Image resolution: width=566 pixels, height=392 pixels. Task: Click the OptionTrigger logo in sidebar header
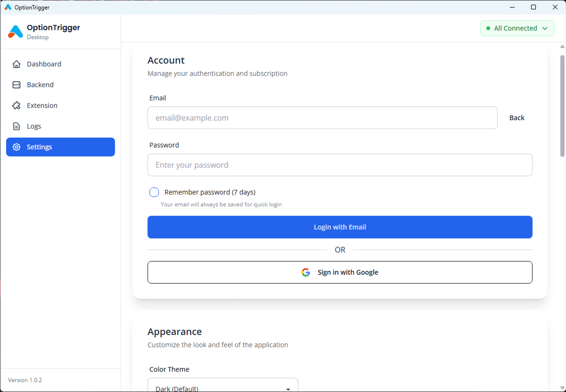coord(15,32)
